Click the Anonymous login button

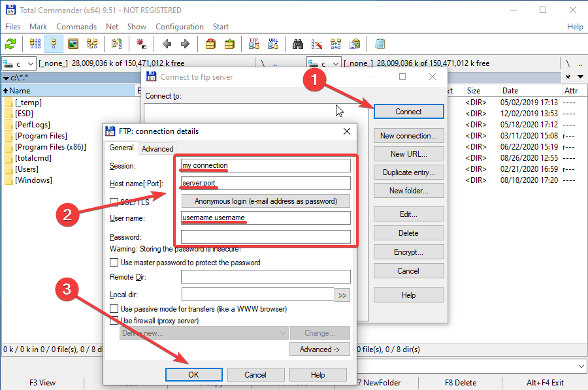(265, 201)
